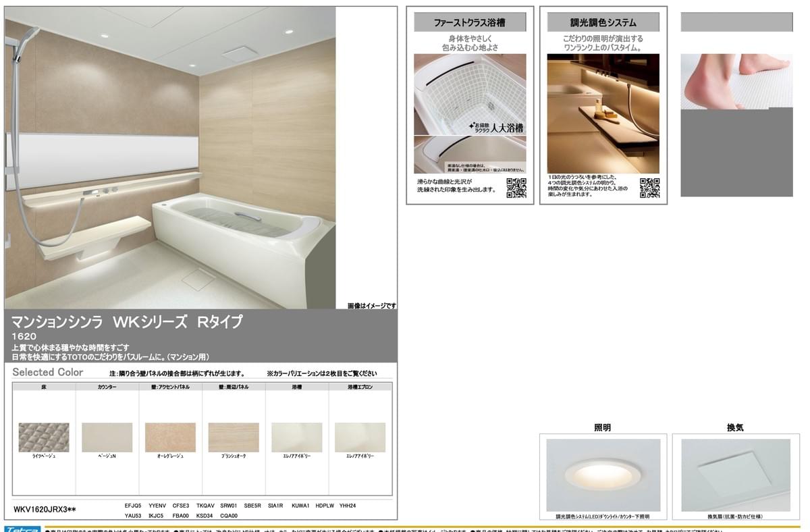Click the Selected Color heading
The width and height of the screenshot is (810, 532).
point(48,372)
